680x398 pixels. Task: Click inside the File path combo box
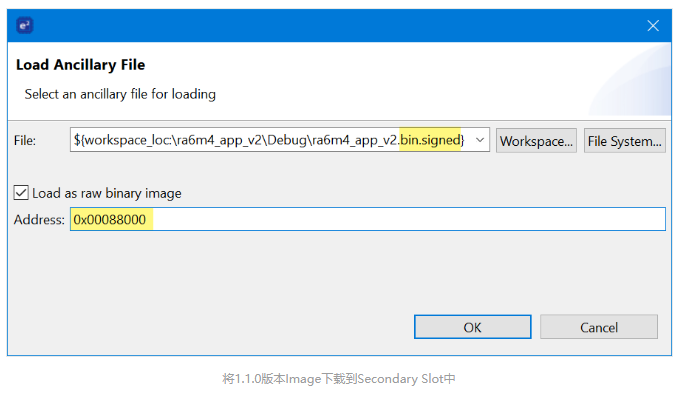280,140
